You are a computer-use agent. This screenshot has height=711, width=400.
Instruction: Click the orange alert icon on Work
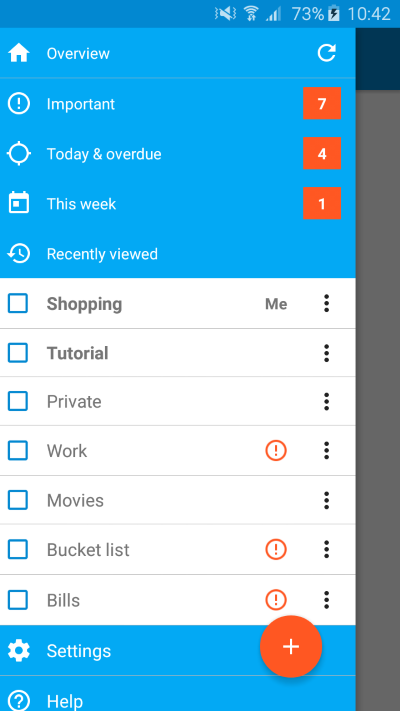(276, 450)
